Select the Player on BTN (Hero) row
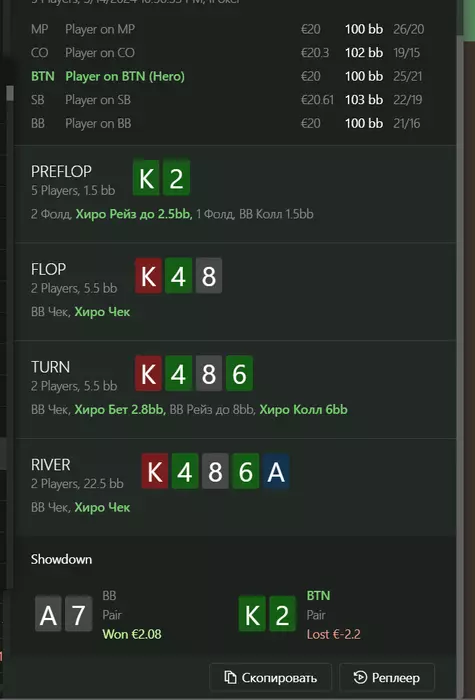Image resolution: width=475 pixels, height=700 pixels. click(x=228, y=76)
